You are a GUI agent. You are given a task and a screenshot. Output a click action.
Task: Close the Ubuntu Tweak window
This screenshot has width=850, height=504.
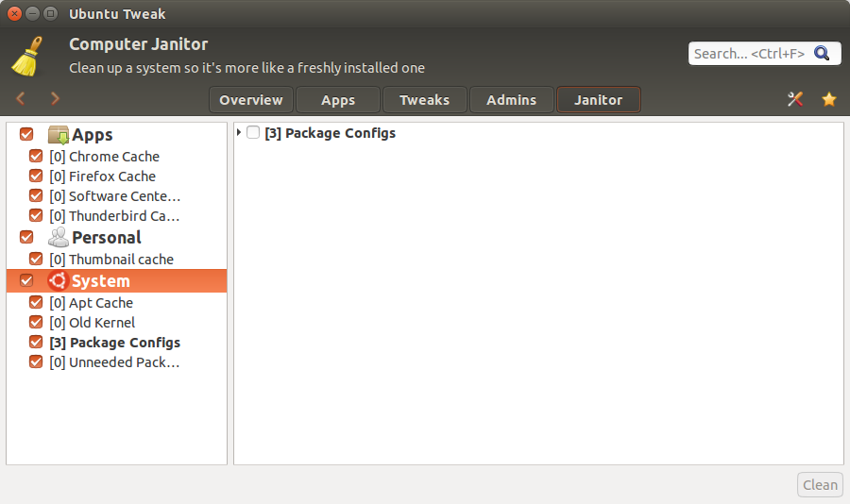click(x=14, y=13)
